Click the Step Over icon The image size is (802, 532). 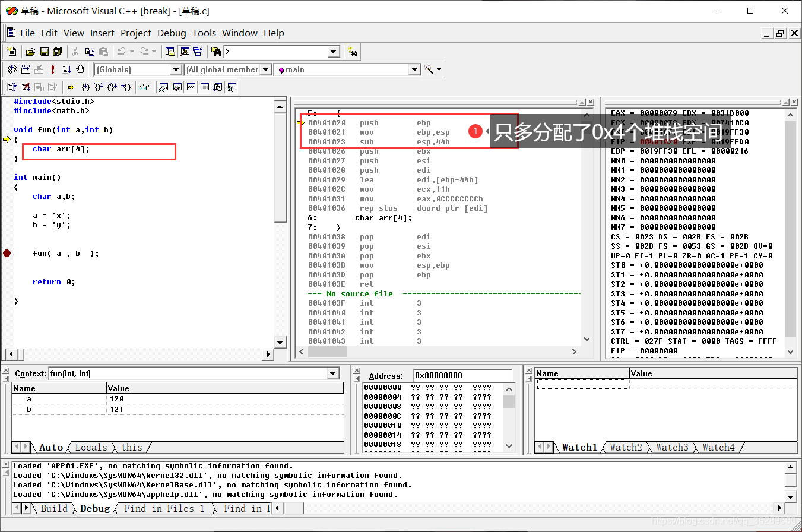click(99, 87)
